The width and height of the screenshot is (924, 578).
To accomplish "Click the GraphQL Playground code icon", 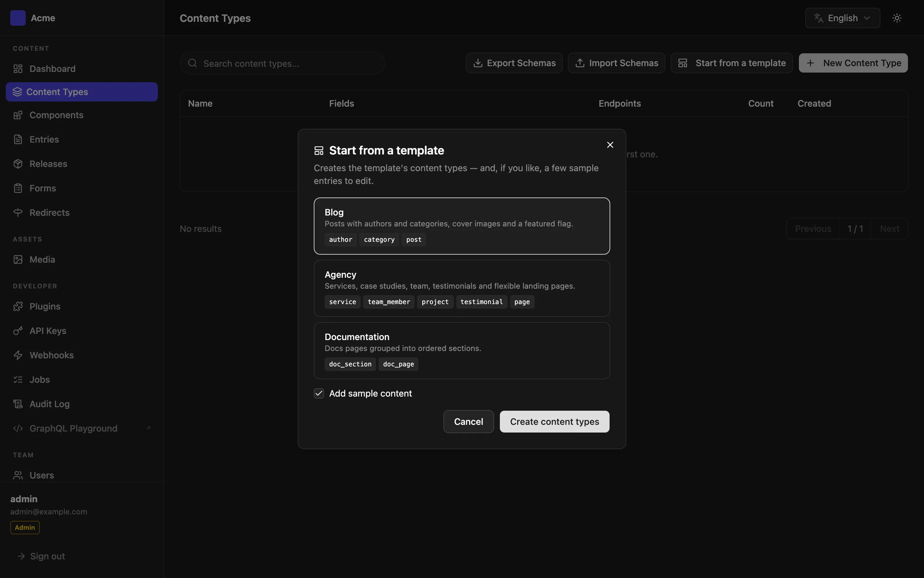I will point(18,429).
